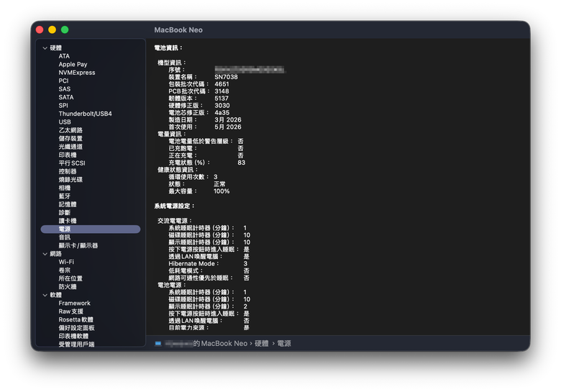This screenshot has height=392, width=561.
Task: Select 卷宗 under 網路
Action: pyautogui.click(x=65, y=270)
